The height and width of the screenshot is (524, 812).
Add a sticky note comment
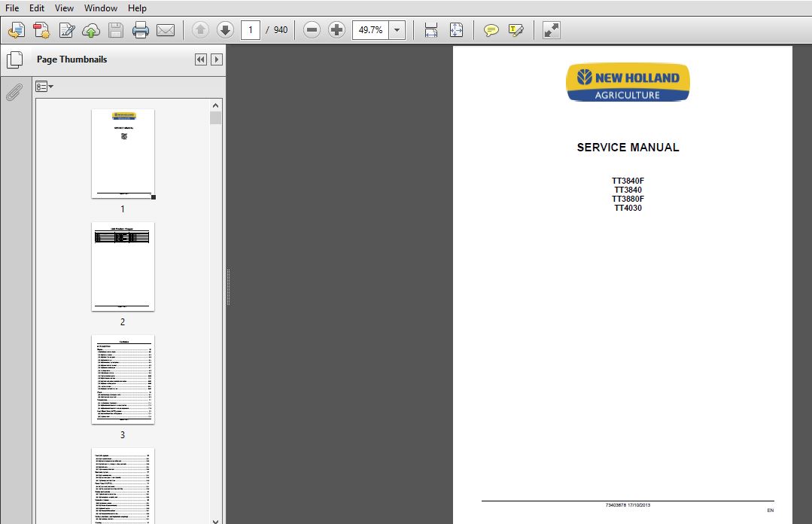[491, 30]
